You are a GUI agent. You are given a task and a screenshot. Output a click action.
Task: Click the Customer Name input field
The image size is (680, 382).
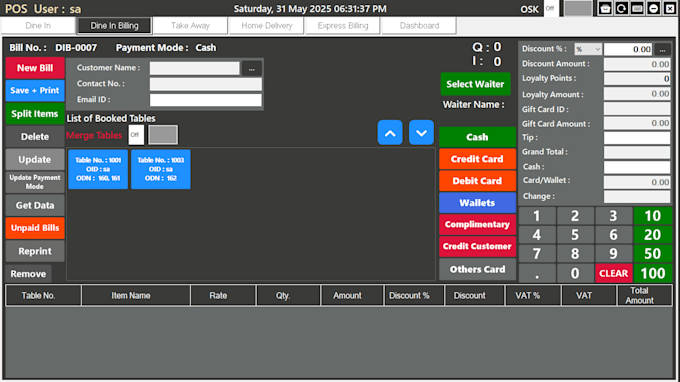tap(195, 68)
